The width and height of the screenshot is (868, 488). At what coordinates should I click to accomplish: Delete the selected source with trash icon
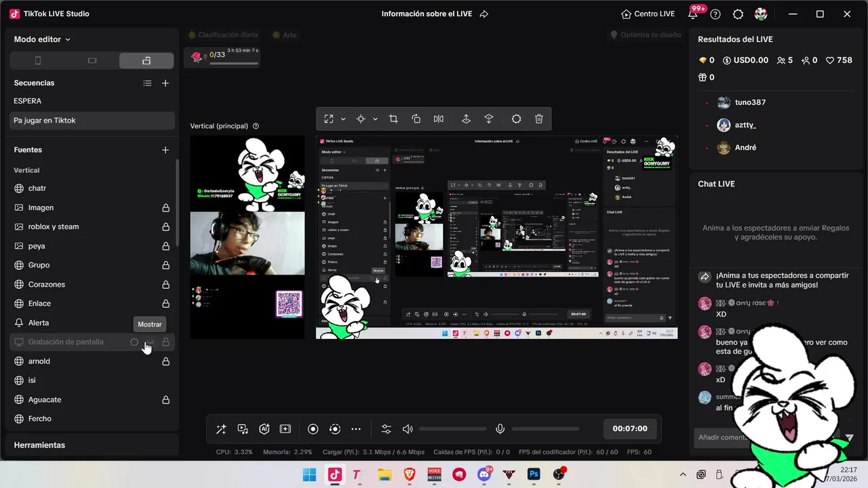(539, 119)
